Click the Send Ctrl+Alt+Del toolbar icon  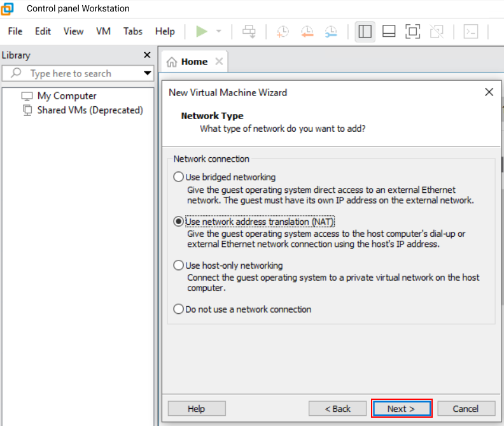[249, 31]
